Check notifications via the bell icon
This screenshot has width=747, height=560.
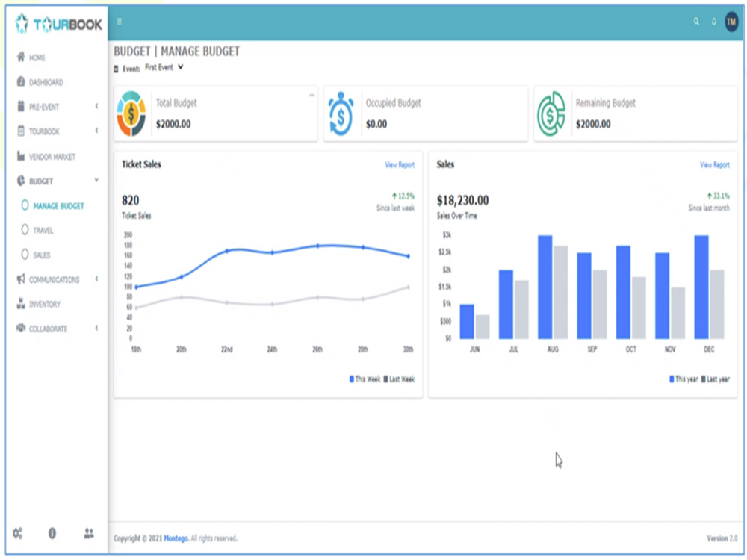tap(715, 22)
